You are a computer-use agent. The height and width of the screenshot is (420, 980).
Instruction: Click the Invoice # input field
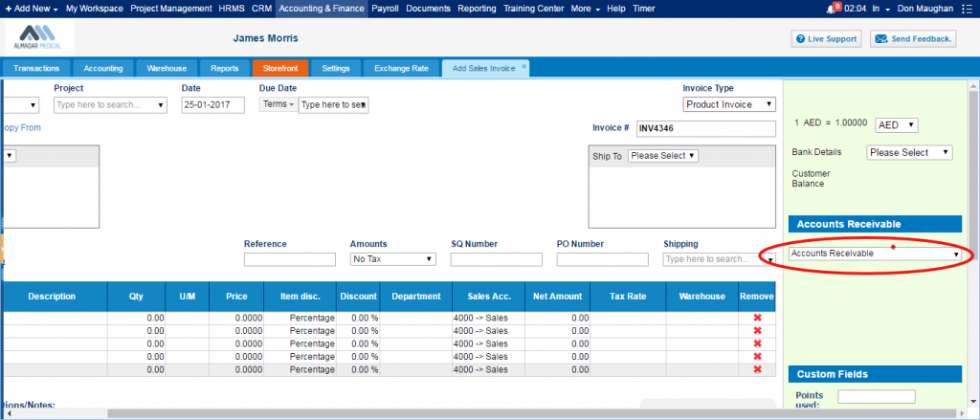tap(705, 128)
